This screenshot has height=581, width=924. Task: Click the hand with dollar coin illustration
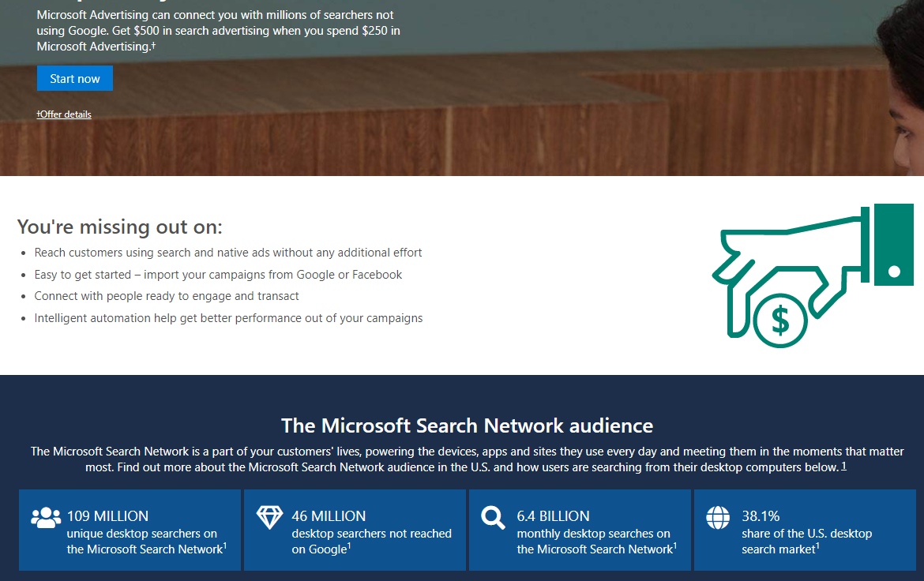pyautogui.click(x=813, y=276)
